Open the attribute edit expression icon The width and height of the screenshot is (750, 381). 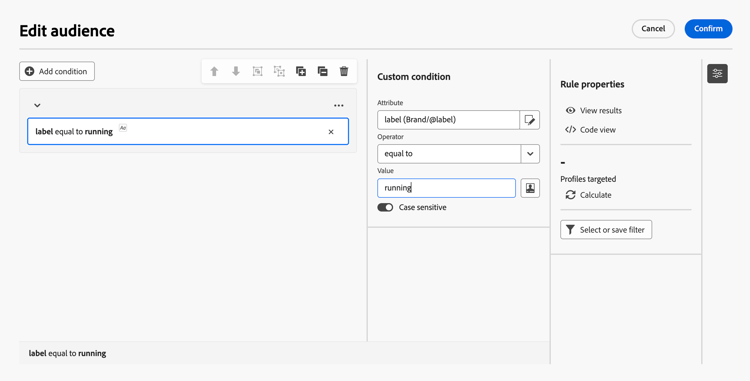click(x=529, y=120)
